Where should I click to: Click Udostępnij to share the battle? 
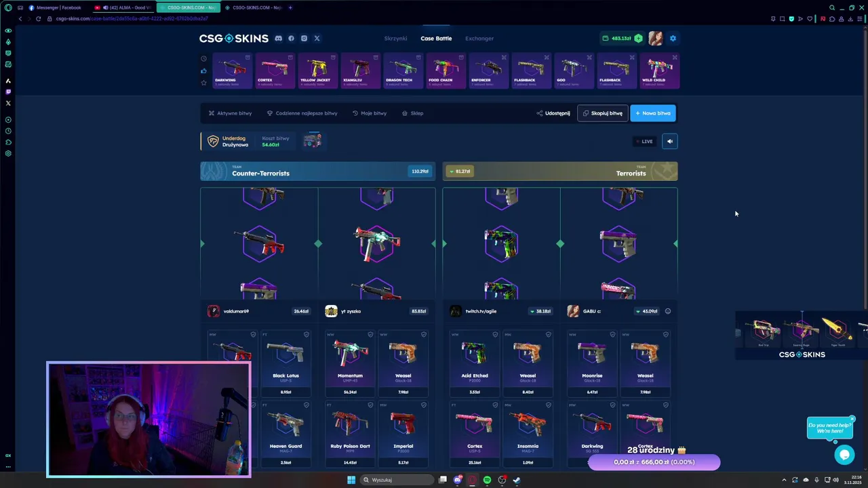(x=553, y=113)
